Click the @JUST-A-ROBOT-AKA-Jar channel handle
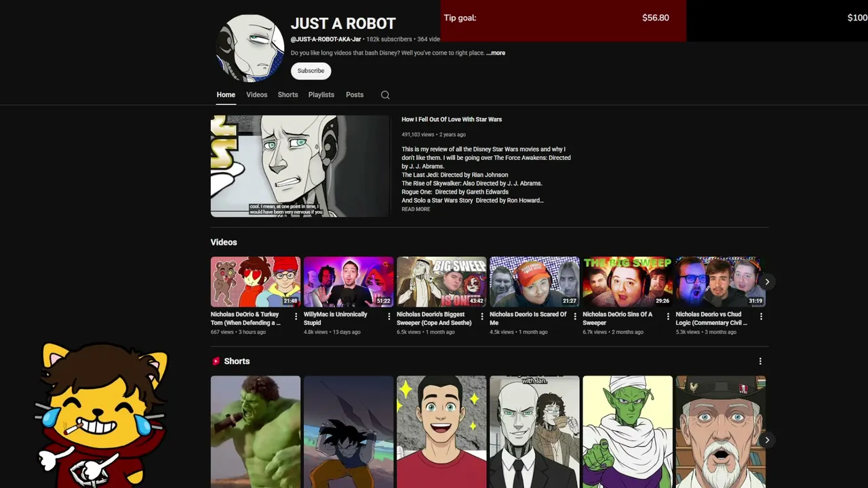The width and height of the screenshot is (868, 488). (326, 39)
